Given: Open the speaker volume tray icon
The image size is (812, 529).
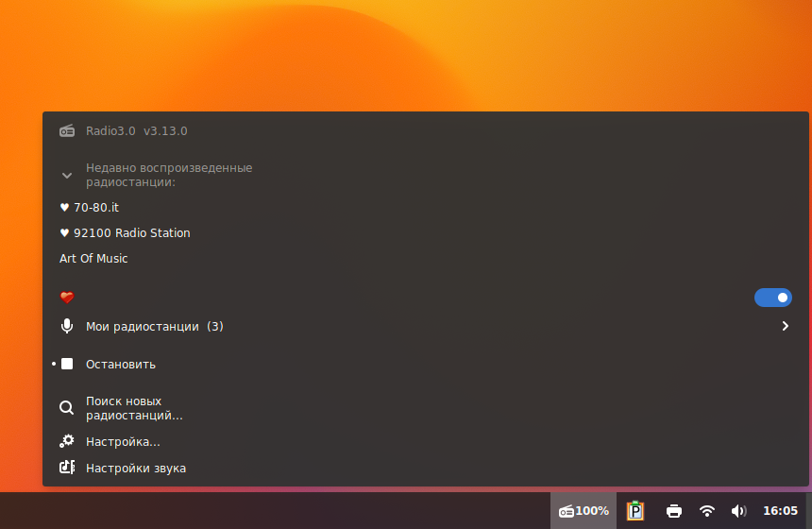Looking at the screenshot, I should pyautogui.click(x=738, y=511).
